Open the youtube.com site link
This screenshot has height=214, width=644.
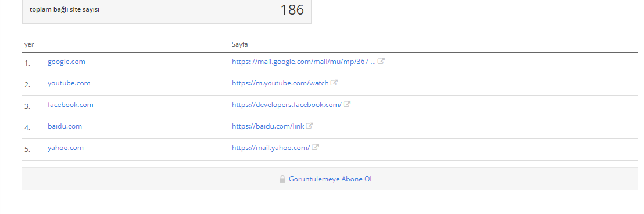[x=69, y=83]
